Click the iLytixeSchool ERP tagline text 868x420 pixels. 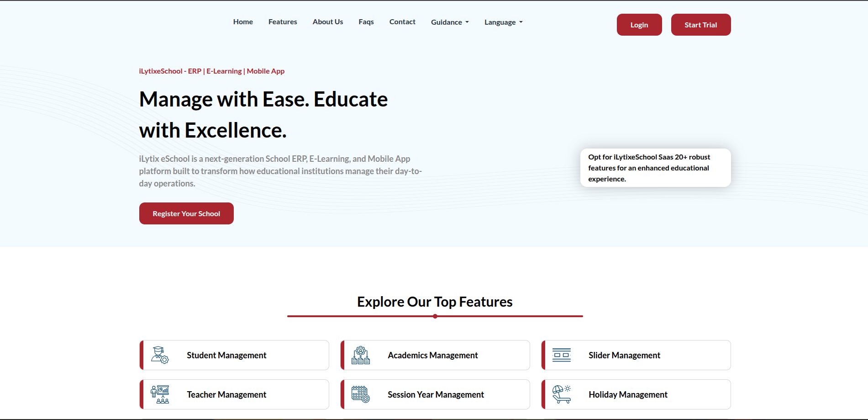pyautogui.click(x=212, y=71)
